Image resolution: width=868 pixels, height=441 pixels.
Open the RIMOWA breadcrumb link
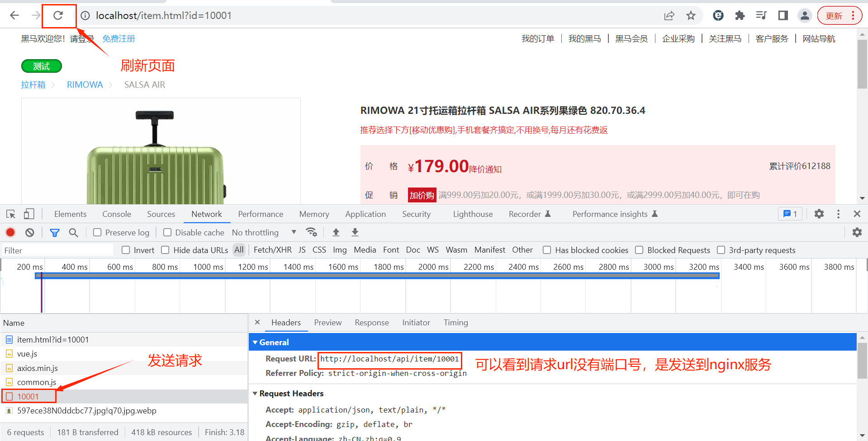pyautogui.click(x=85, y=85)
